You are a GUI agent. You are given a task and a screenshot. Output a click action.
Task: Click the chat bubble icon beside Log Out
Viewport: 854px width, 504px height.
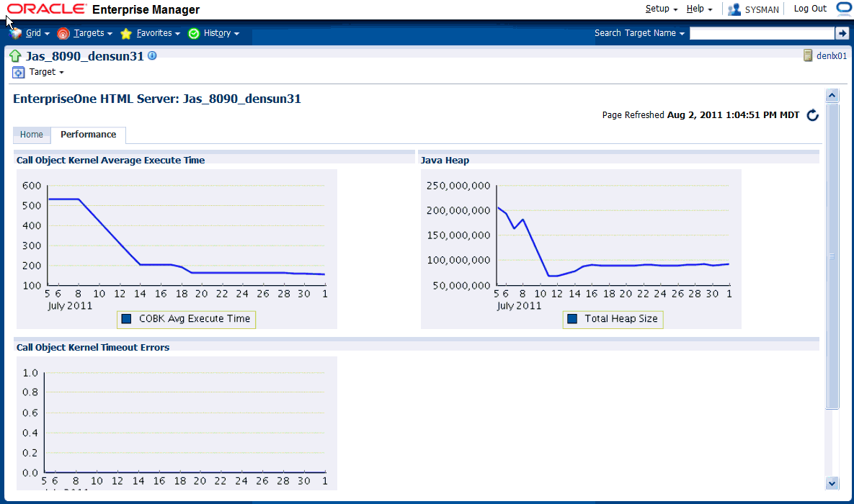click(844, 9)
